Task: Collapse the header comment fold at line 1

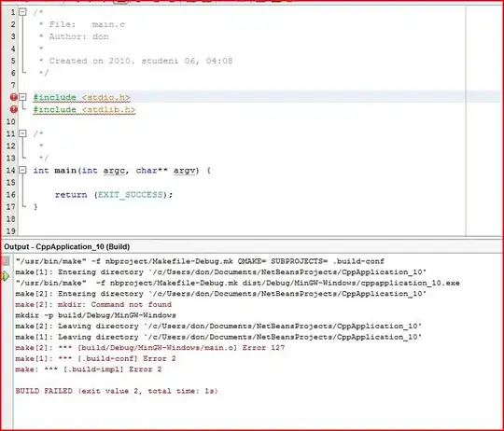Action: pyautogui.click(x=22, y=12)
